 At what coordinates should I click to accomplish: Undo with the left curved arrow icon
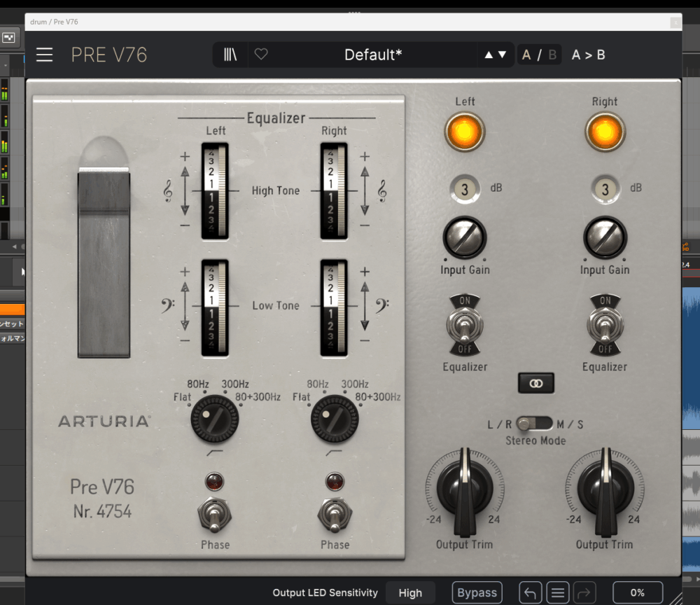click(531, 593)
